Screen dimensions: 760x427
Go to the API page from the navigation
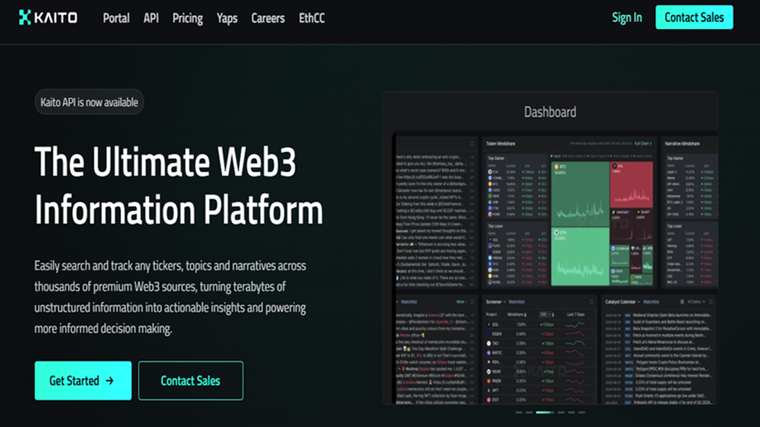[x=151, y=18]
